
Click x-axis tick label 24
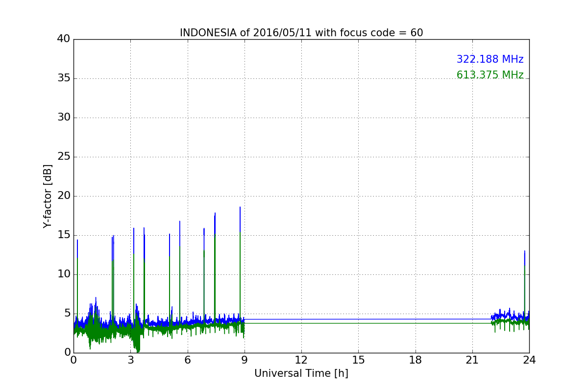529,360
